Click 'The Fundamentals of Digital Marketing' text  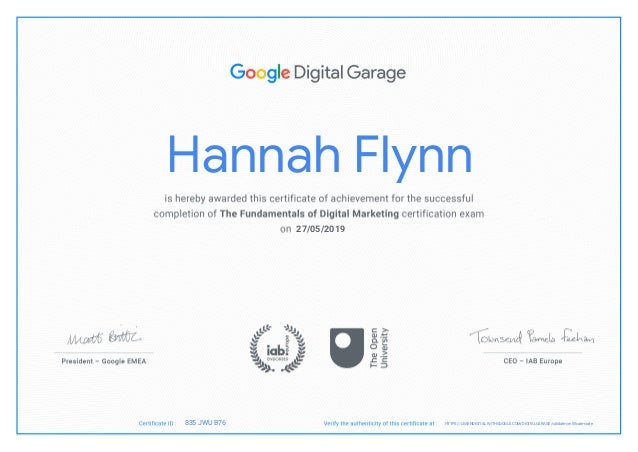(309, 214)
